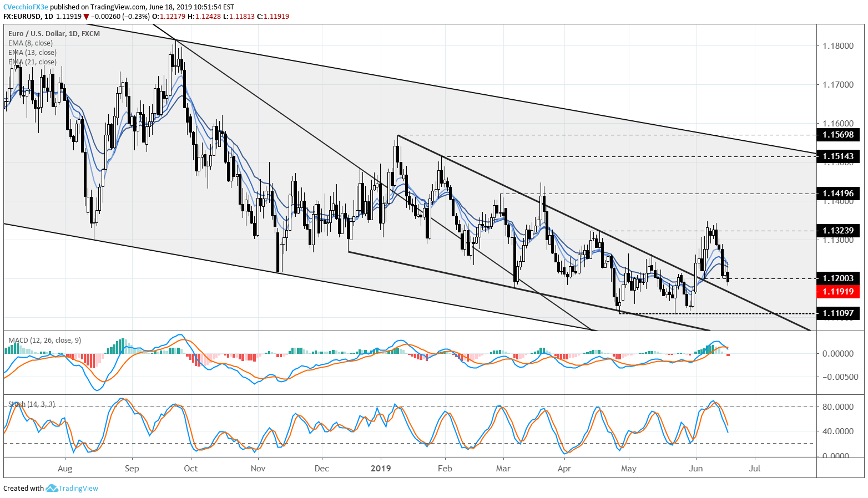The width and height of the screenshot is (868, 498).
Task: Click the EMA (8, close) indicator legend
Action: click(x=31, y=43)
